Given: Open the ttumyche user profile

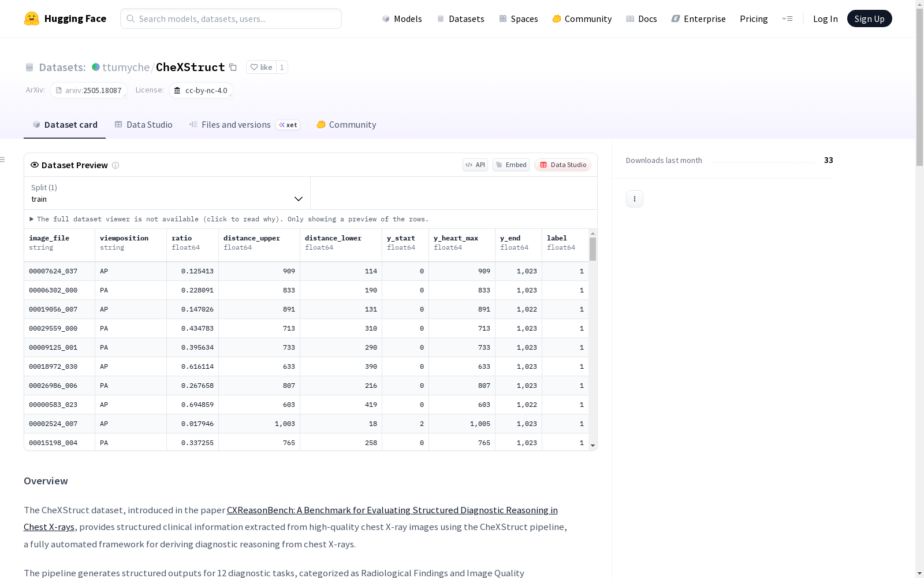Looking at the screenshot, I should click(126, 67).
